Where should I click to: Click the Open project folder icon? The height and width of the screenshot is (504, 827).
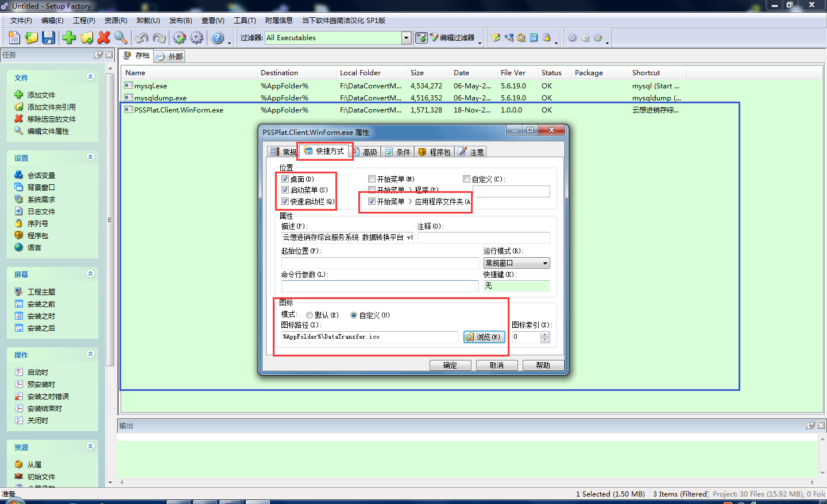click(32, 38)
